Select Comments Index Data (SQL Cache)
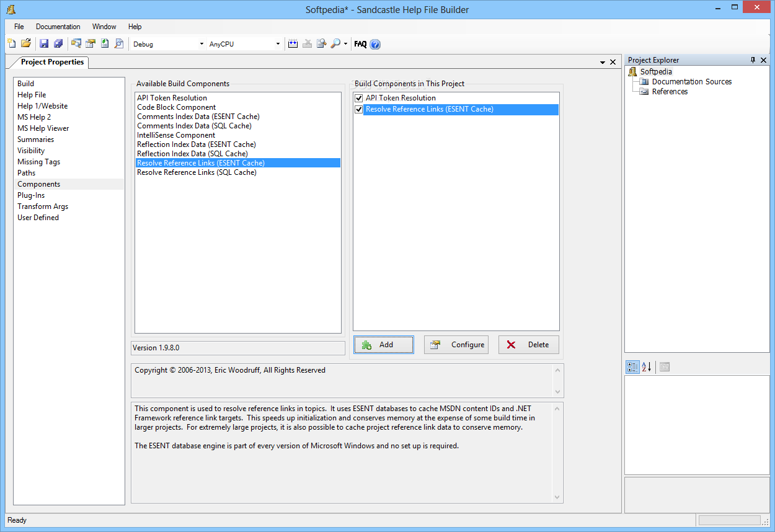This screenshot has height=532, width=775. click(x=238, y=126)
